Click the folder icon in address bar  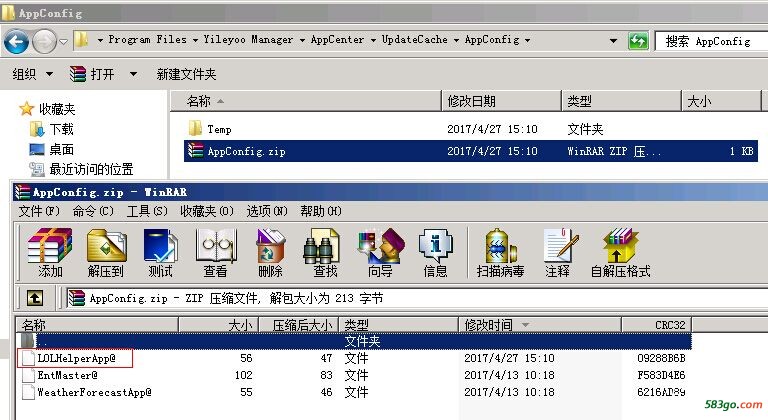coord(81,40)
